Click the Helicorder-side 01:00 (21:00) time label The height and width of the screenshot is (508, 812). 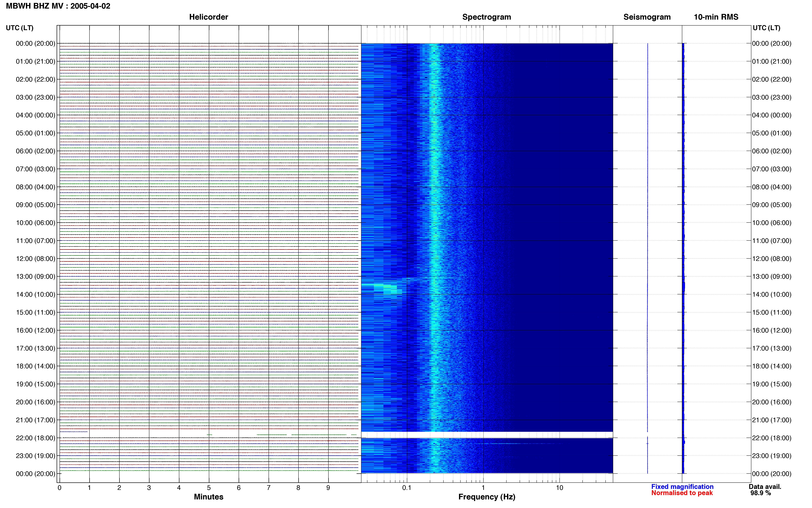[x=36, y=61]
